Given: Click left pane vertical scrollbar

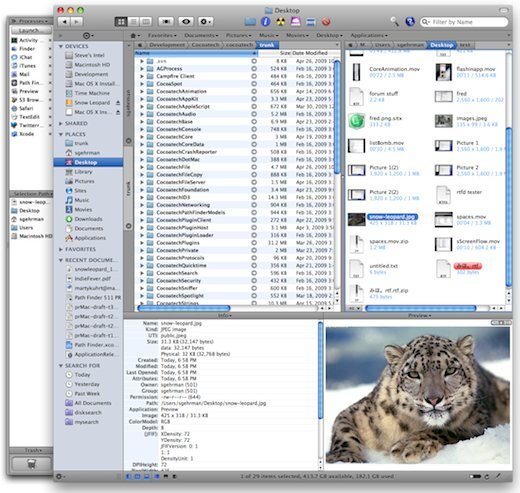Looking at the screenshot, I should pyautogui.click(x=337, y=117).
